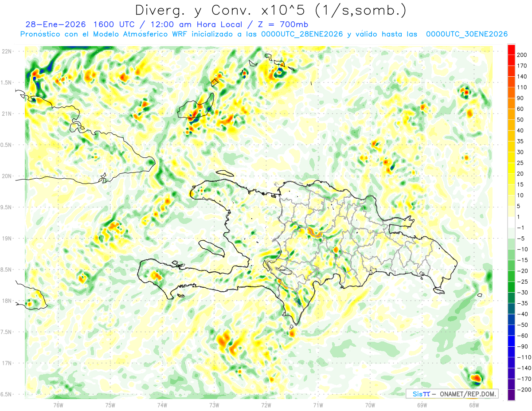This screenshot has width=532, height=411.
Task: Click the 72W longitude label
Action: [266, 404]
